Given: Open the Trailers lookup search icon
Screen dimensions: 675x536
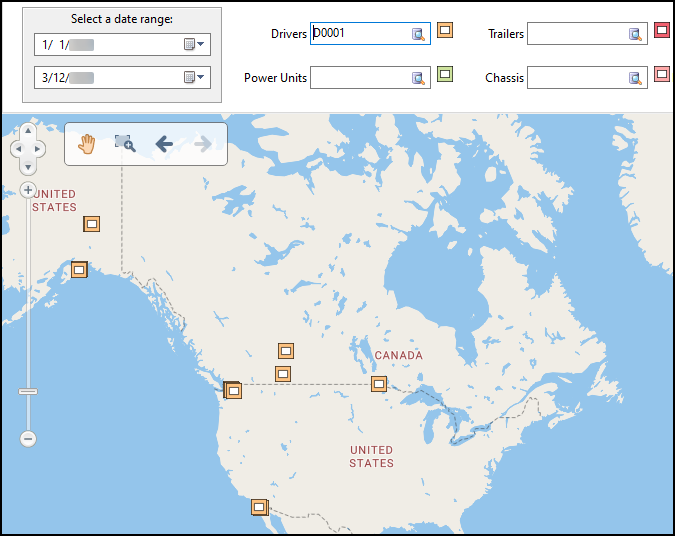Looking at the screenshot, I should 635,35.
